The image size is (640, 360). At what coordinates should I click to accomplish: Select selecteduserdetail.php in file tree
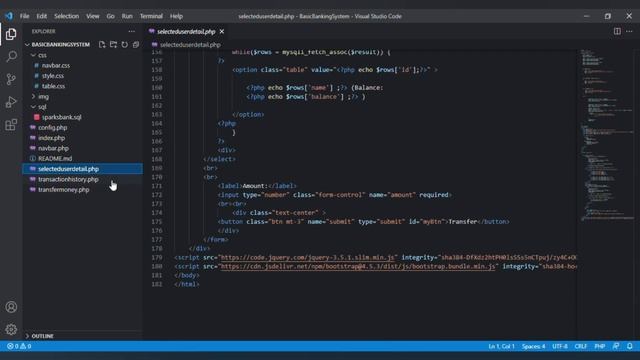click(82, 169)
